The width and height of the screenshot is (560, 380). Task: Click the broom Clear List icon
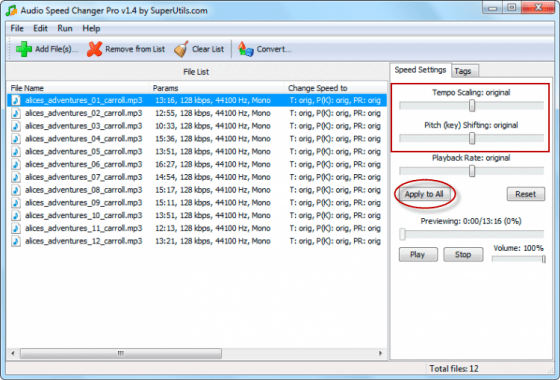point(181,49)
